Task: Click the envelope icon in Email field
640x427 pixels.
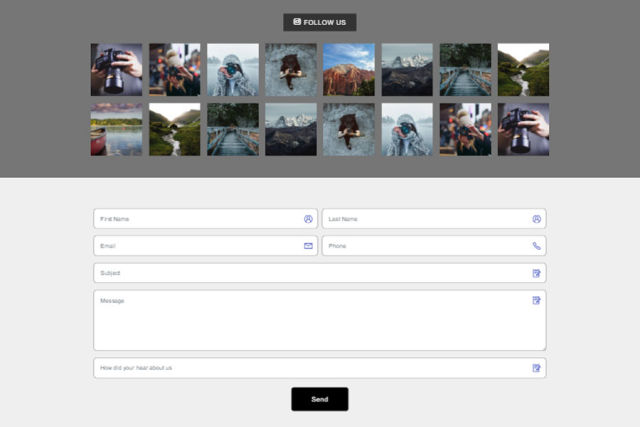Action: click(308, 246)
